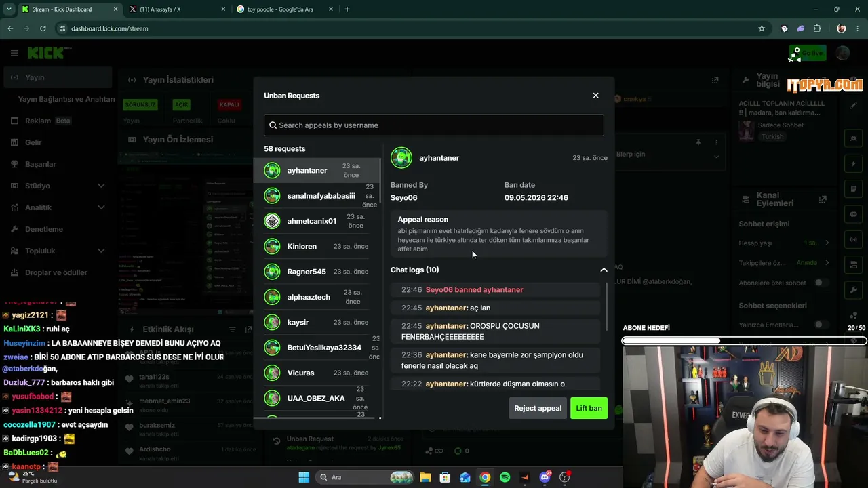Select ayhantaner in the requests list
The width and height of the screenshot is (868, 488).
[317, 170]
